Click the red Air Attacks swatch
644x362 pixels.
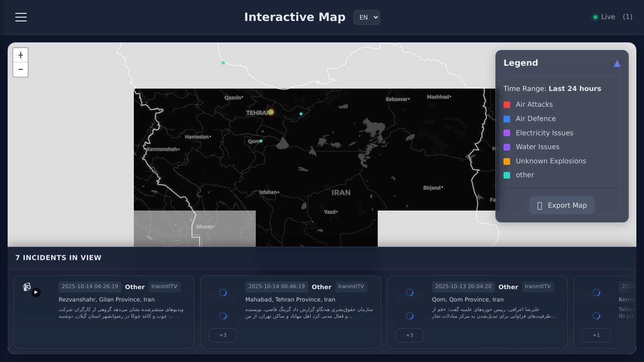point(507,105)
